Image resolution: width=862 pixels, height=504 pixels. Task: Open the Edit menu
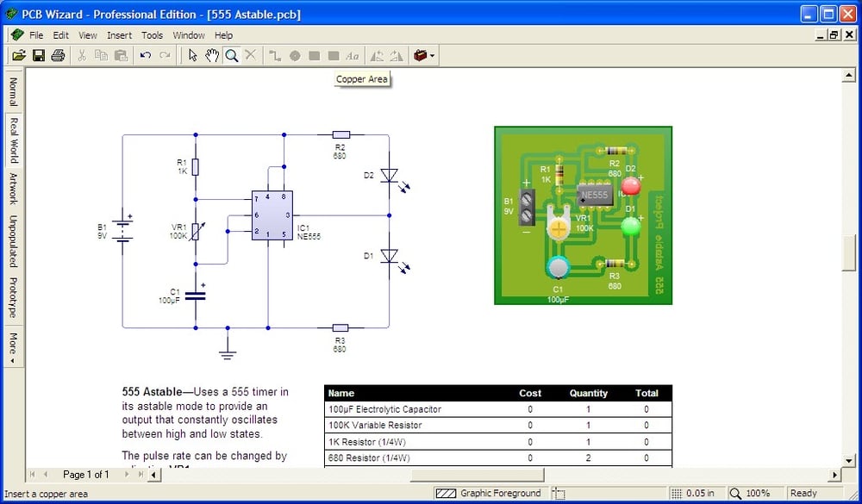pyautogui.click(x=60, y=35)
